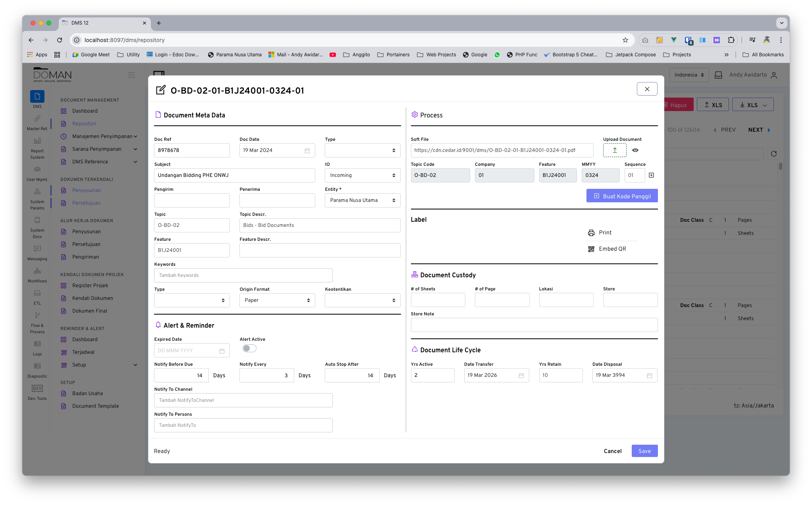Click the Print icon under Label
This screenshot has width=812, height=505.
pyautogui.click(x=591, y=232)
